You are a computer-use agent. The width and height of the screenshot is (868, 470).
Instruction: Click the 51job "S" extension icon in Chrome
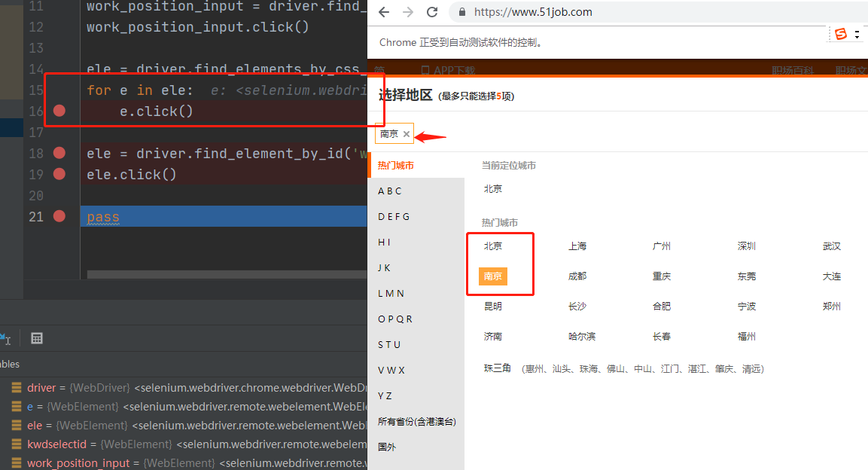click(842, 34)
